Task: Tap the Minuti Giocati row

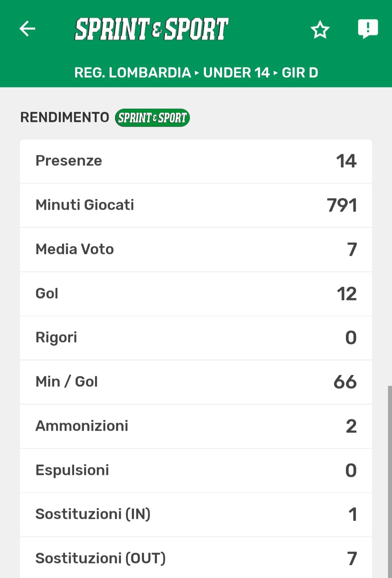Action: click(x=196, y=205)
